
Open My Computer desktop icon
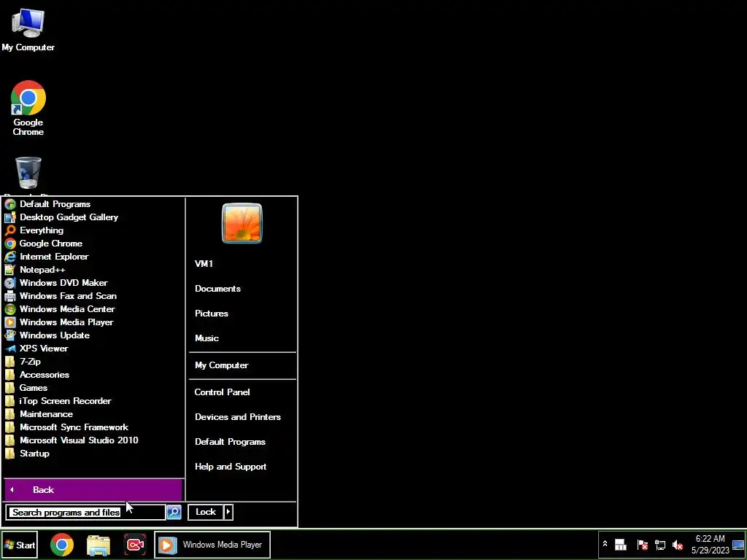28,29
